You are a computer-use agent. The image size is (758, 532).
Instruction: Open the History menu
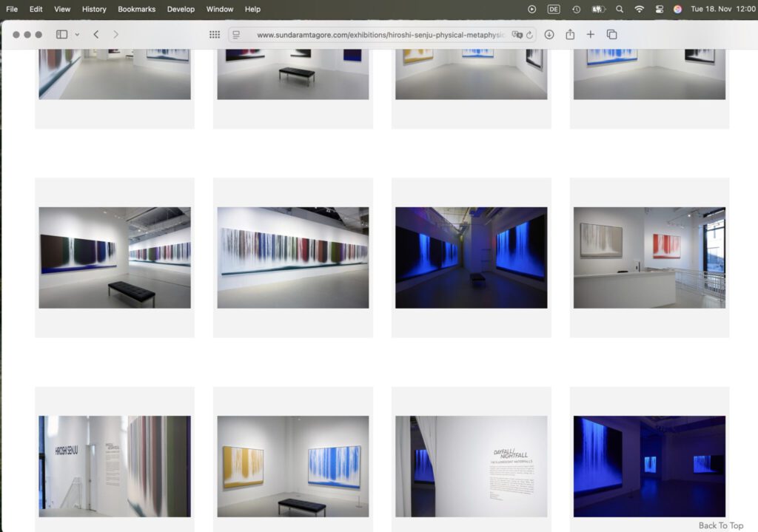click(x=94, y=9)
